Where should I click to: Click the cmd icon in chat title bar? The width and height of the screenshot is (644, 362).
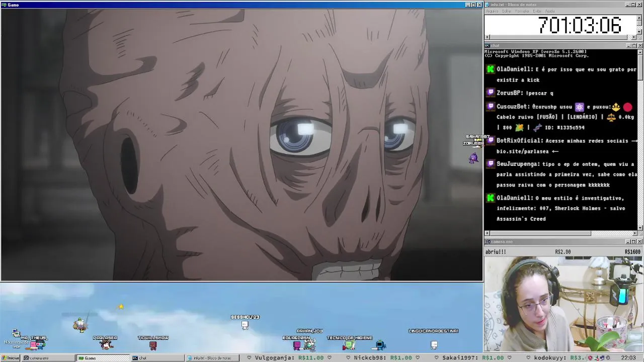pos(488,46)
